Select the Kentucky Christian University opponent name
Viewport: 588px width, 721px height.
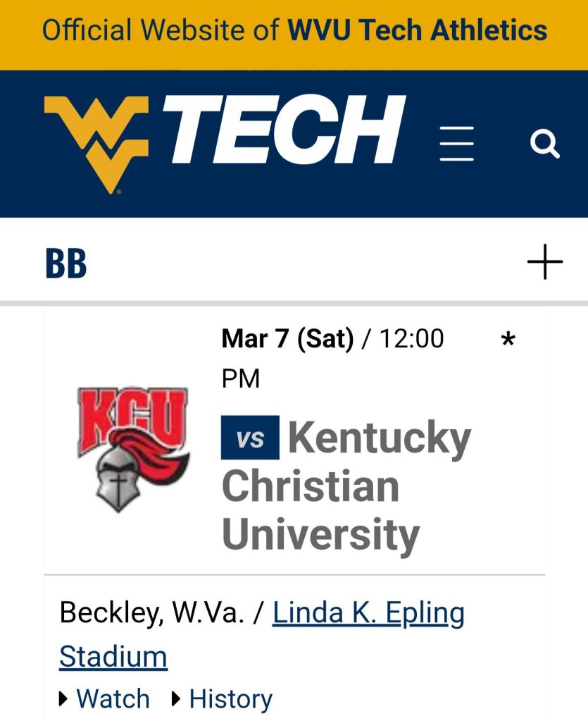click(345, 486)
